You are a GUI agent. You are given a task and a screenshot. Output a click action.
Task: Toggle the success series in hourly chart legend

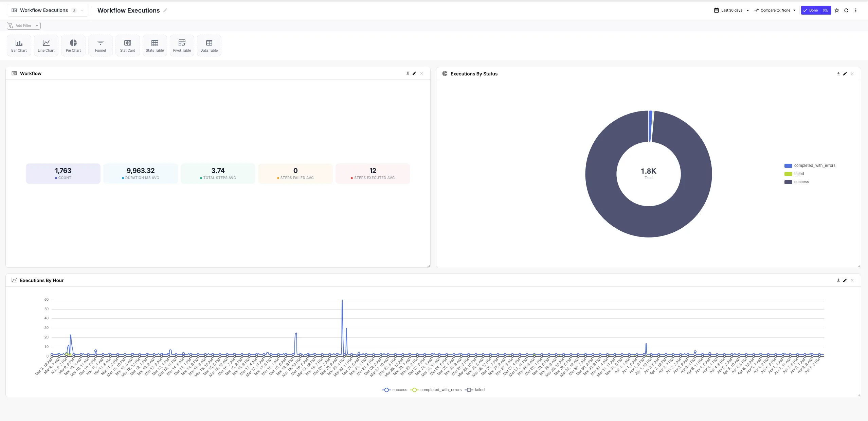tap(394, 390)
